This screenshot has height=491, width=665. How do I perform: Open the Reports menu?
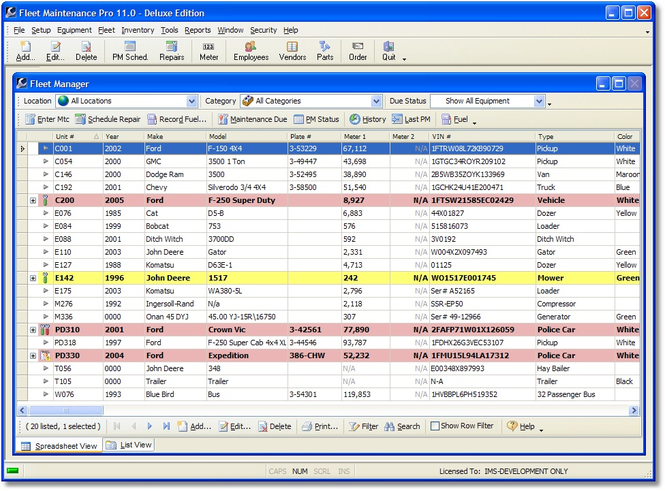point(197,30)
